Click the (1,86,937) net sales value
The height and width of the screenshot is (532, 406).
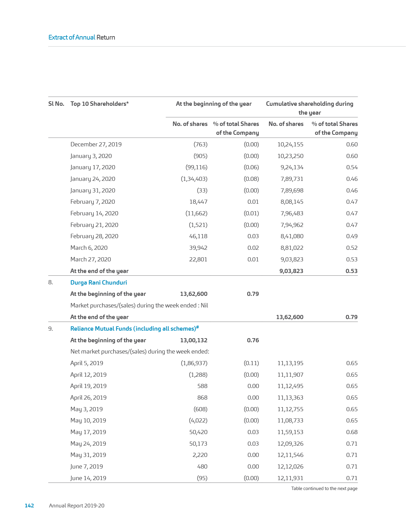[194, 363]
